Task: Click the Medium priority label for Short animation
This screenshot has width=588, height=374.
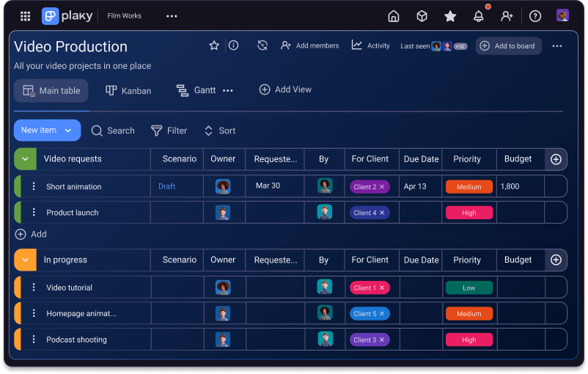Action: 469,187
